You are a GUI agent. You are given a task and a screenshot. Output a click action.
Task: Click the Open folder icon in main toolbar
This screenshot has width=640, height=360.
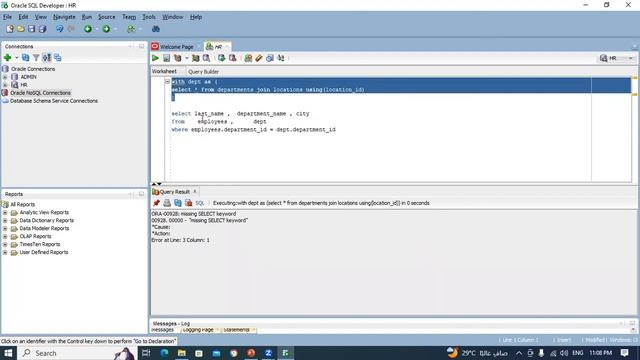pyautogui.click(x=20, y=29)
